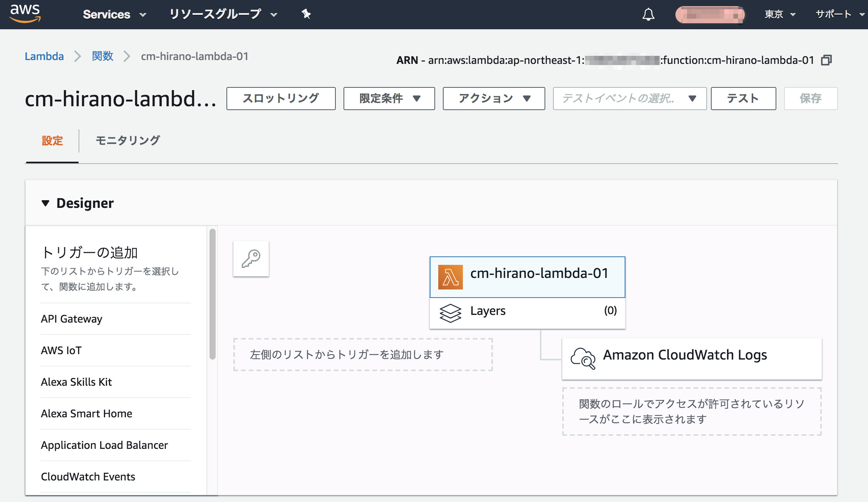868x502 pixels.
Task: Add Alexa Smart Home trigger
Action: click(116, 413)
